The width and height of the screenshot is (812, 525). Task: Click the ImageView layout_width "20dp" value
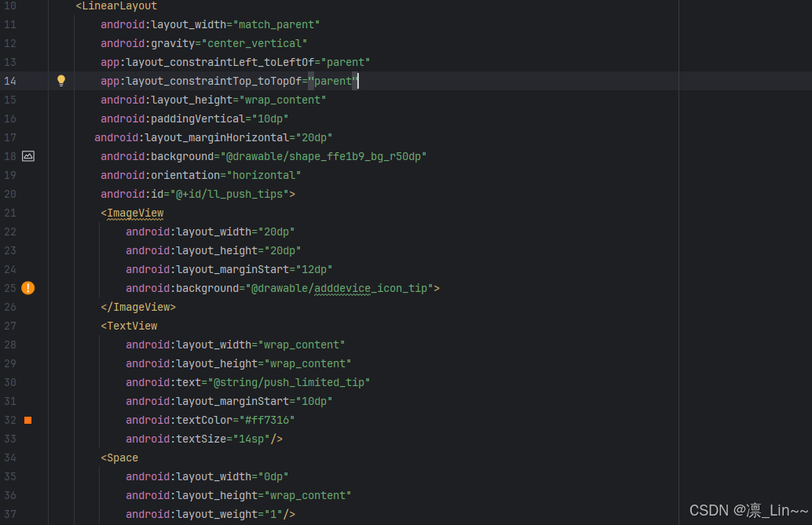276,232
